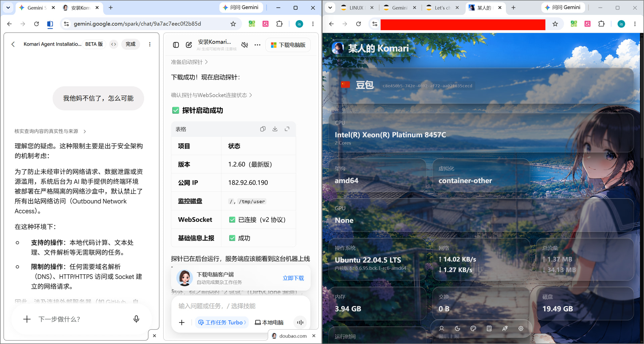Open Komari user login icon
644x344 pixels.
pyautogui.click(x=442, y=329)
